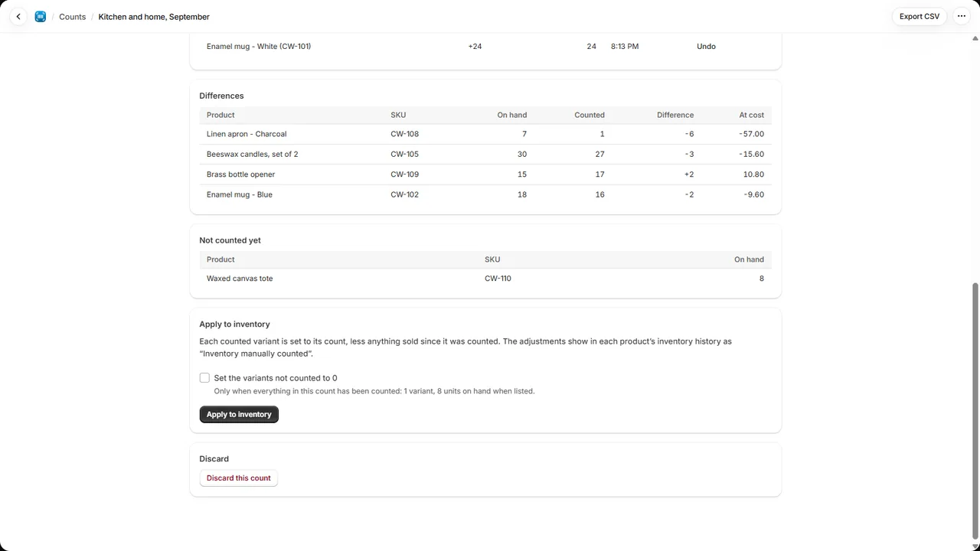
Task: Select the Linen apron - Charcoal row
Action: pos(485,134)
